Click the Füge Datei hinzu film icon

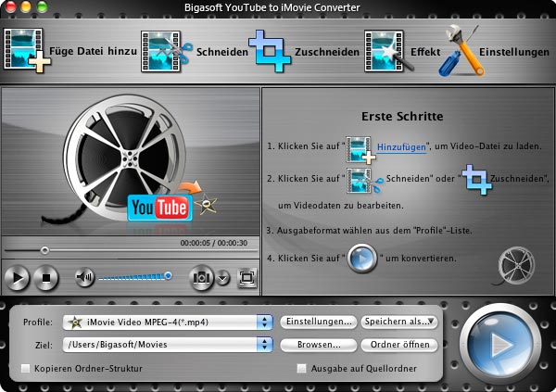point(26,51)
